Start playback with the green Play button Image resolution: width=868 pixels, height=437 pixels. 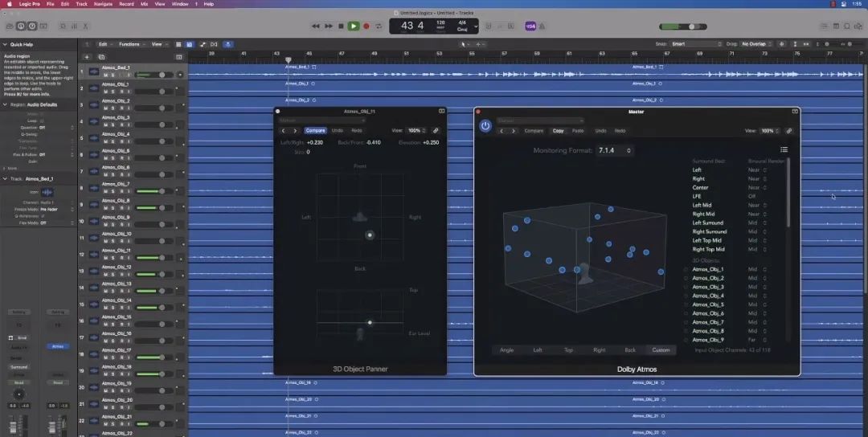click(353, 26)
